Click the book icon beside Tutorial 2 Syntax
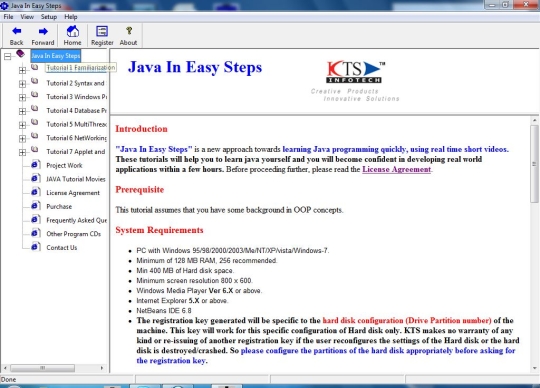540x388 pixels. tap(34, 81)
